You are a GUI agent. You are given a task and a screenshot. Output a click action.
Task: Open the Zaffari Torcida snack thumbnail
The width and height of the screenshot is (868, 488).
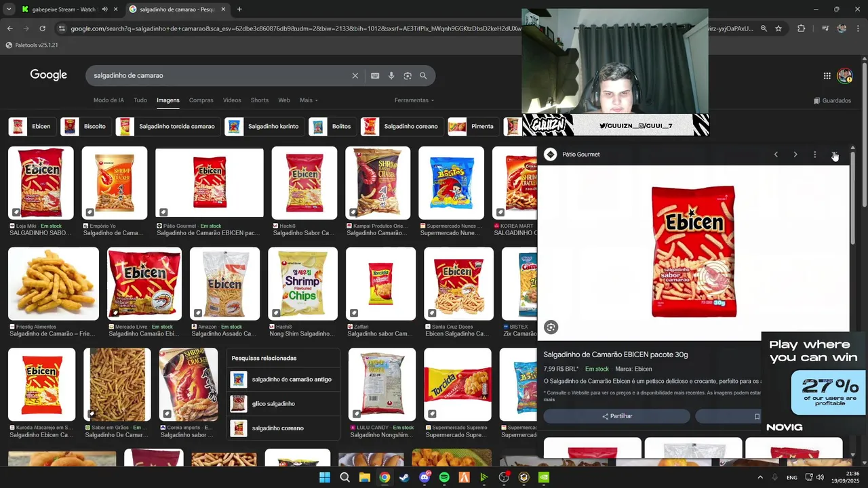click(x=380, y=284)
